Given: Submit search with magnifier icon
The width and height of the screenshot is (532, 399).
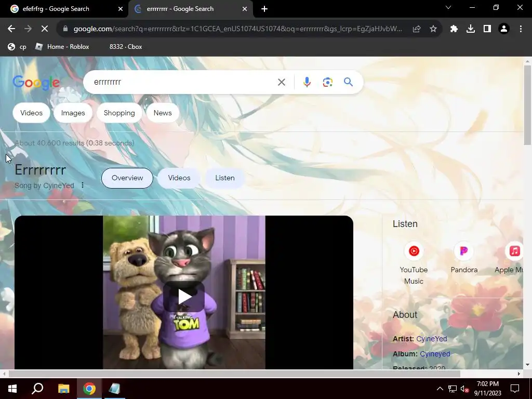Looking at the screenshot, I should pos(348,82).
